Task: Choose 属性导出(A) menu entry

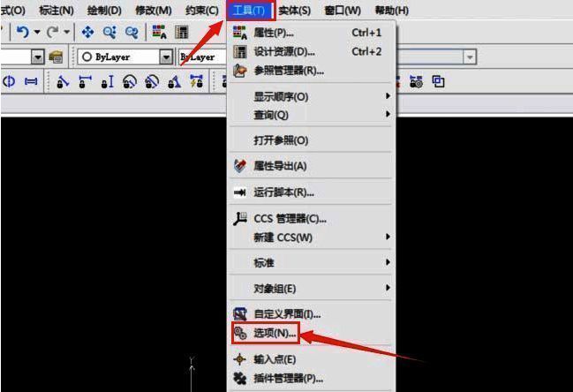Action: point(312,166)
